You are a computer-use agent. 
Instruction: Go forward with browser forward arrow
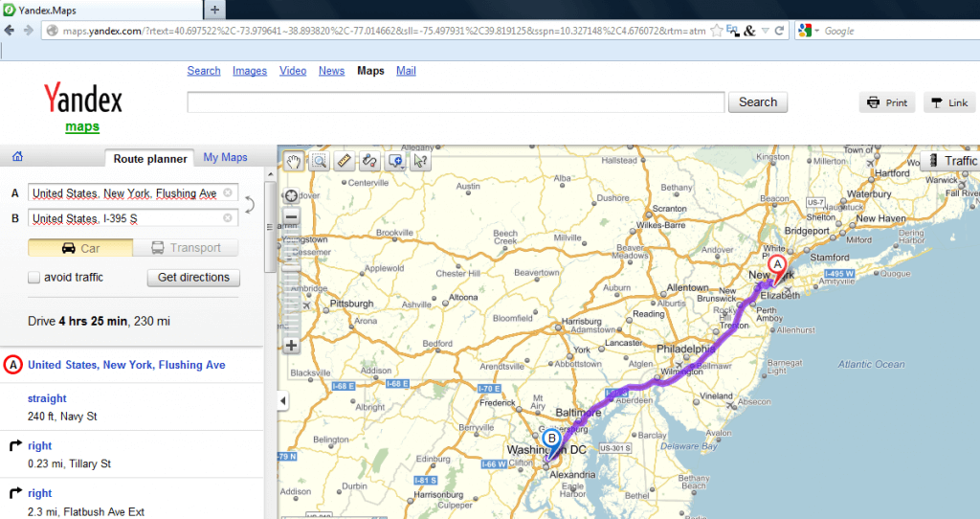[28, 30]
